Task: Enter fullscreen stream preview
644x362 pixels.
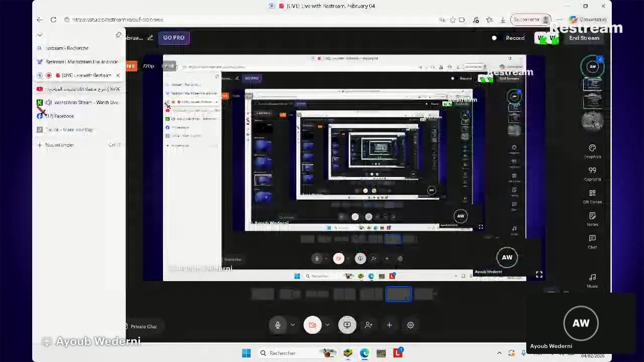Action: pos(539,275)
